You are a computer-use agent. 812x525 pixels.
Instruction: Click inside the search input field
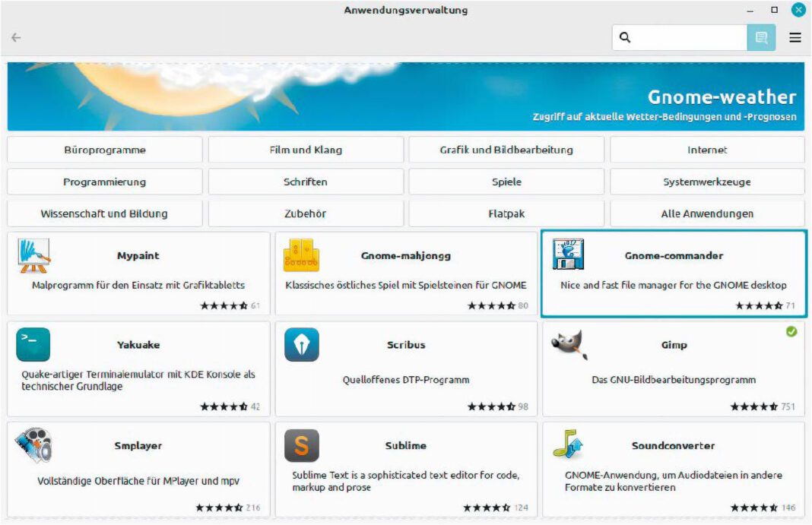pyautogui.click(x=688, y=36)
